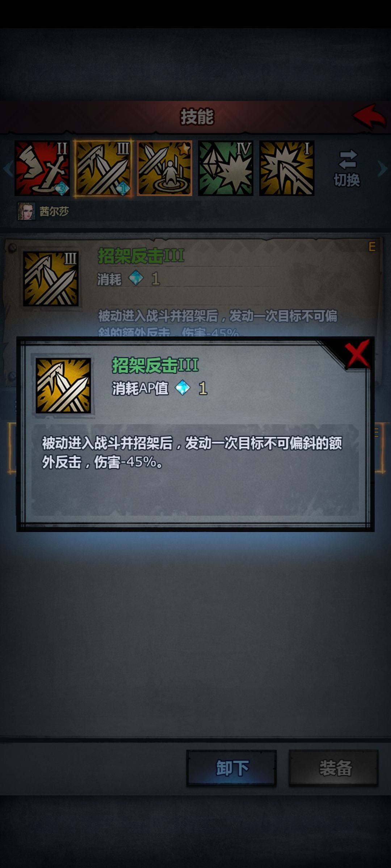
Task: Click the 卸下 unequip button
Action: (x=232, y=767)
